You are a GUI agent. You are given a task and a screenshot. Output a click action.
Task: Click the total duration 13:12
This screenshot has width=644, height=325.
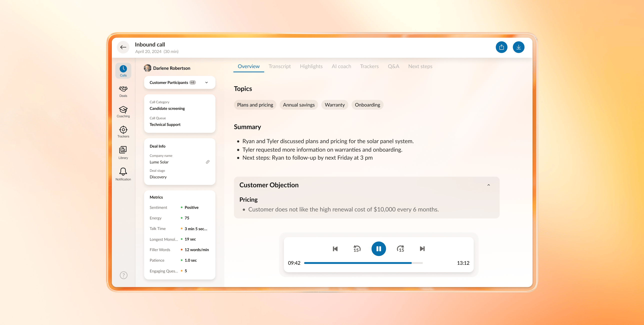point(463,263)
